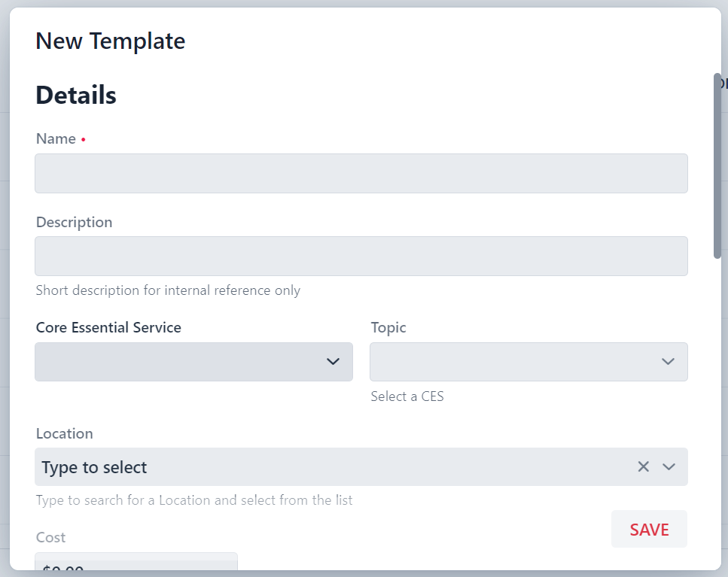Click the dialog's vertical scrollbar thumb
Viewport: 728px width, 577px height.
717,166
